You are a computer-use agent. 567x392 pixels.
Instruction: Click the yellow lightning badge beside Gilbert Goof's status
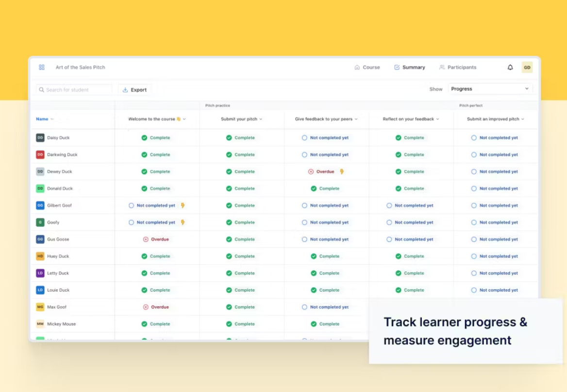pos(183,205)
